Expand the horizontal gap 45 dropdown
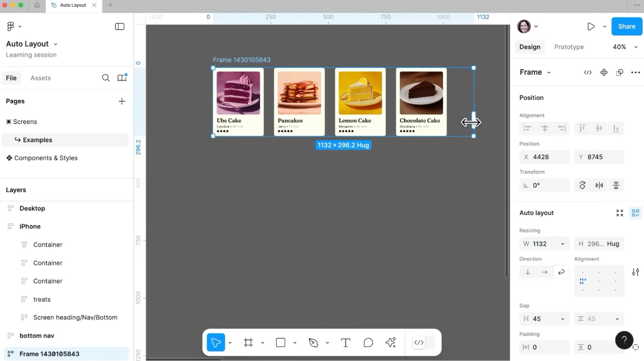The image size is (644, 361). [562, 319]
